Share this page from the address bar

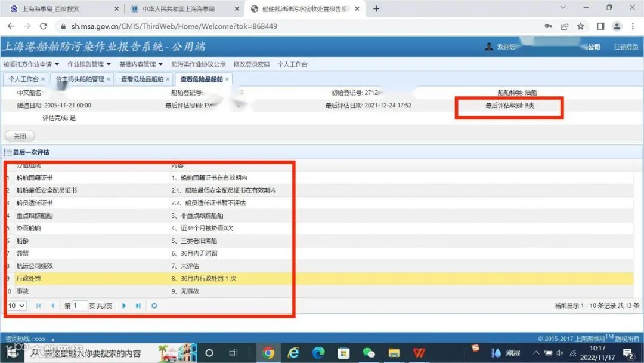pos(564,26)
